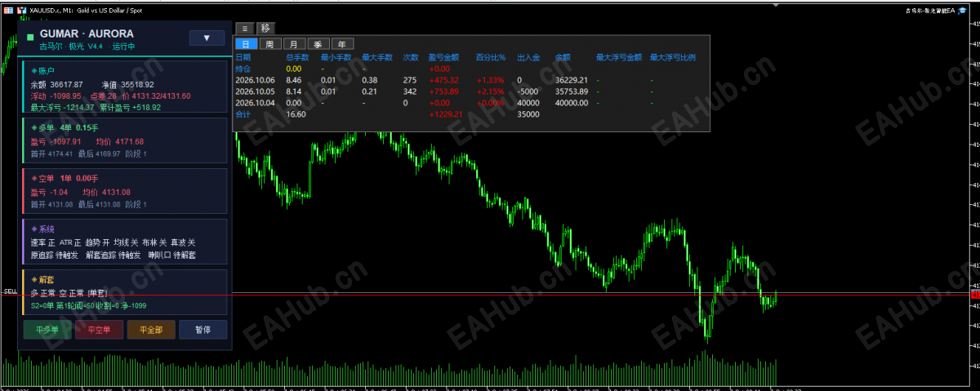Switch to the 月 monthly tab
The width and height of the screenshot is (980, 391).
294,44
